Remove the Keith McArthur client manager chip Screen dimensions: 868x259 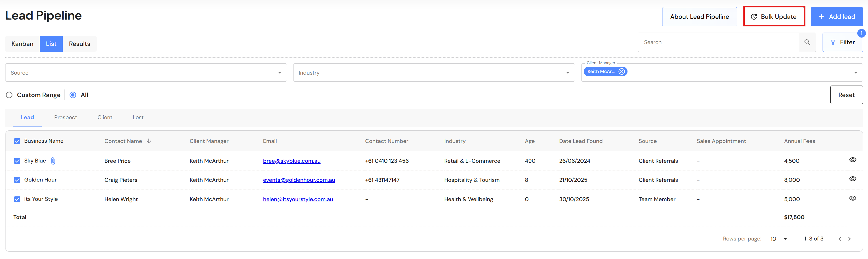pyautogui.click(x=622, y=72)
